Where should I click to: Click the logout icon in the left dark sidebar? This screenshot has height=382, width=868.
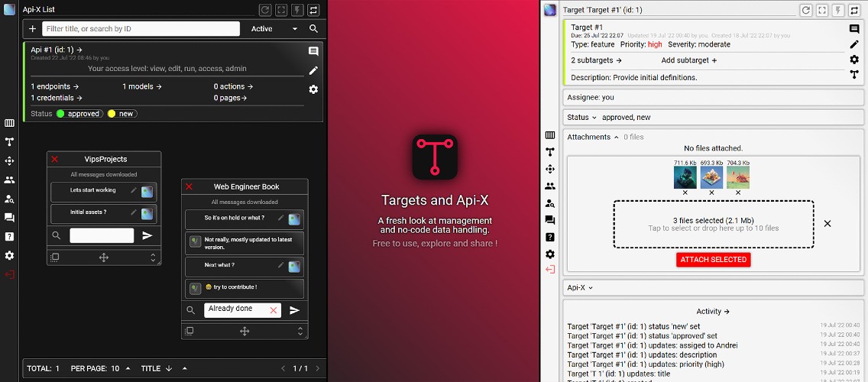click(9, 274)
